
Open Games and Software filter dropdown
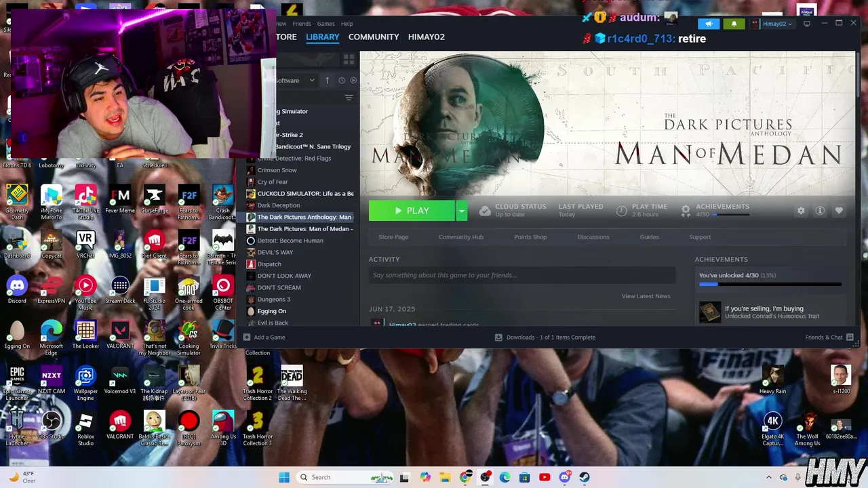coord(294,80)
